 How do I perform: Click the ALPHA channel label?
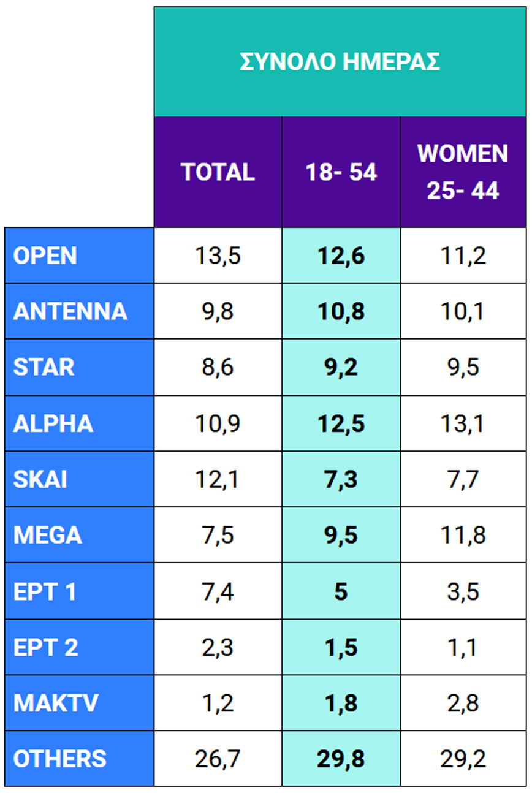53,423
